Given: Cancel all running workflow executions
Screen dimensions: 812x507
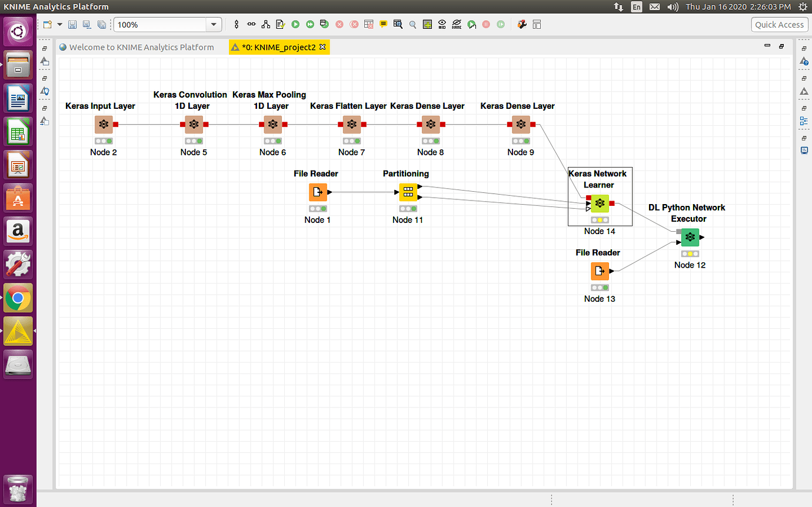Looking at the screenshot, I should coord(353,24).
